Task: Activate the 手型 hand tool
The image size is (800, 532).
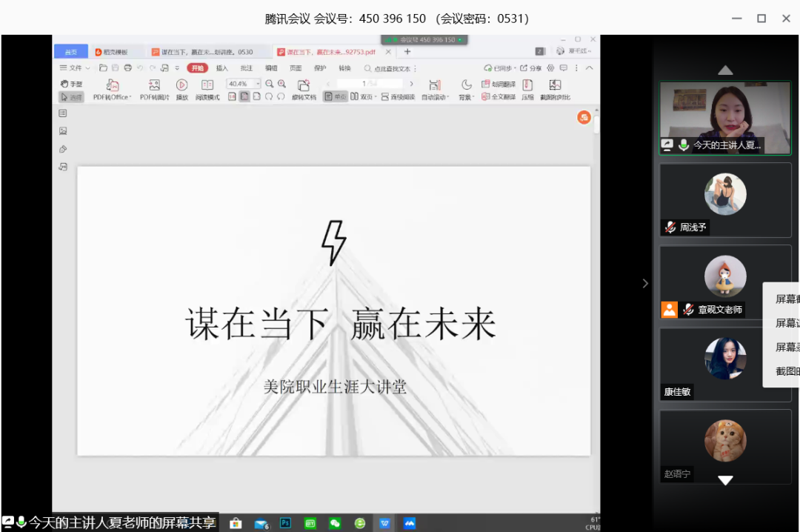Action: click(71, 84)
